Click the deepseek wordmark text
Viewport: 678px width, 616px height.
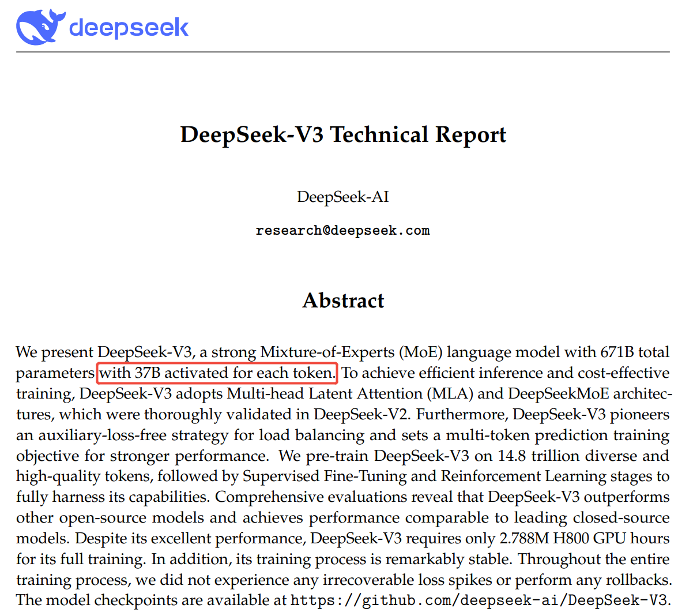(129, 29)
